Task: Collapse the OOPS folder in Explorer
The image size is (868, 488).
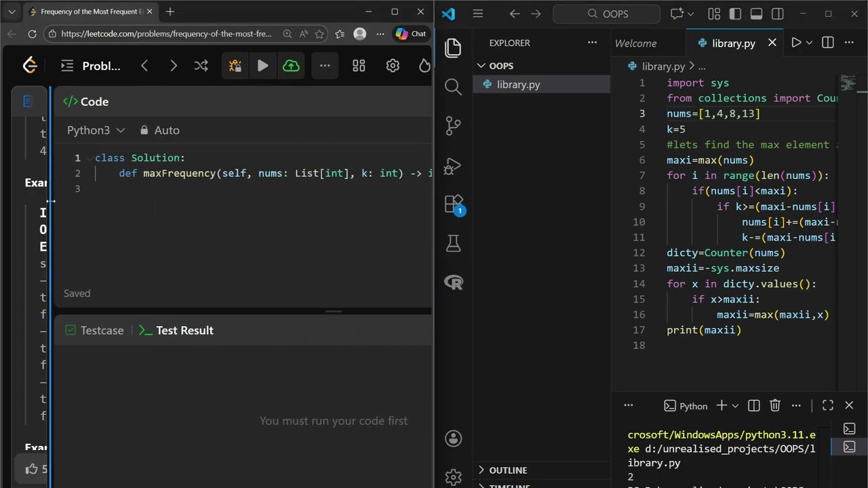Action: pos(496,66)
